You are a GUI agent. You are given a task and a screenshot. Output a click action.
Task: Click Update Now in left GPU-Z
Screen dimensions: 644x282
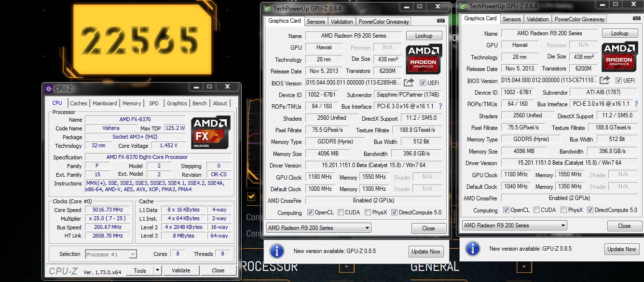426,252
